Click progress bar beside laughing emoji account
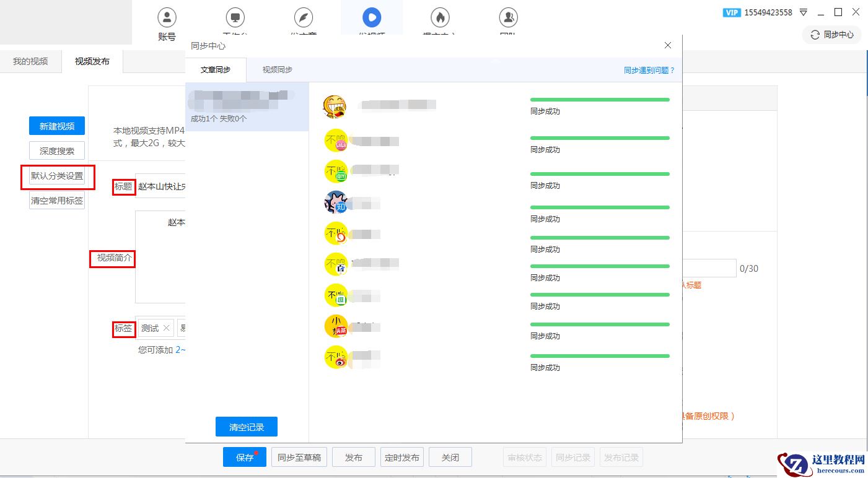The image size is (868, 478). point(600,100)
